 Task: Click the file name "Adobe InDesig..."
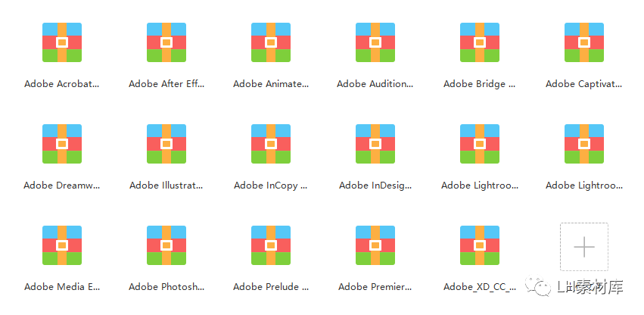point(375,186)
